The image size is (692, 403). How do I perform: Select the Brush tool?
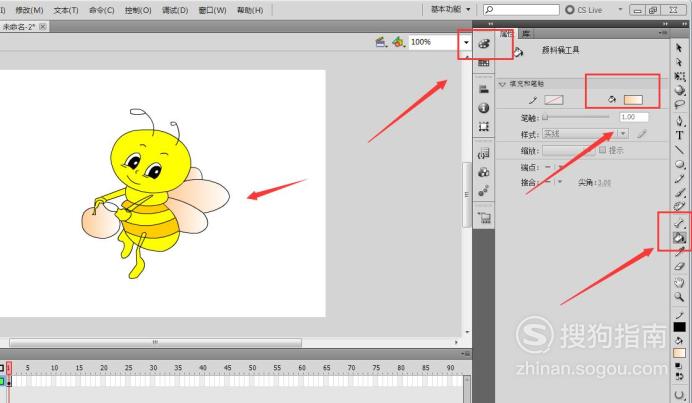point(680,193)
